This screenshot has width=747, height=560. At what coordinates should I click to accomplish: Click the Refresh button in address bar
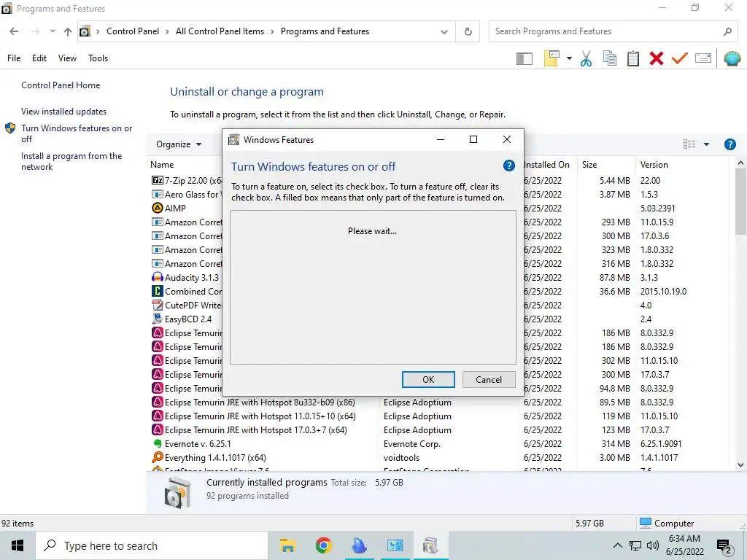pos(468,31)
